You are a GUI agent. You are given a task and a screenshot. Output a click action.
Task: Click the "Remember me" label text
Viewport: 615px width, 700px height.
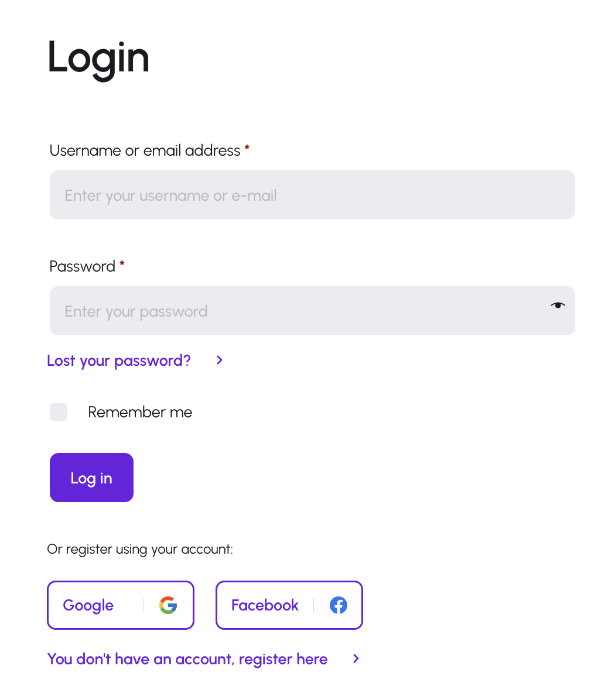click(140, 412)
